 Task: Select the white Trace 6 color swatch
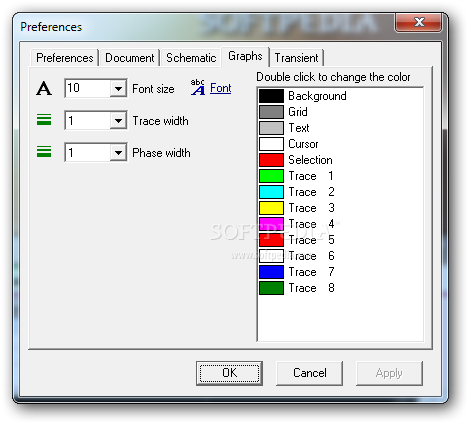point(271,256)
